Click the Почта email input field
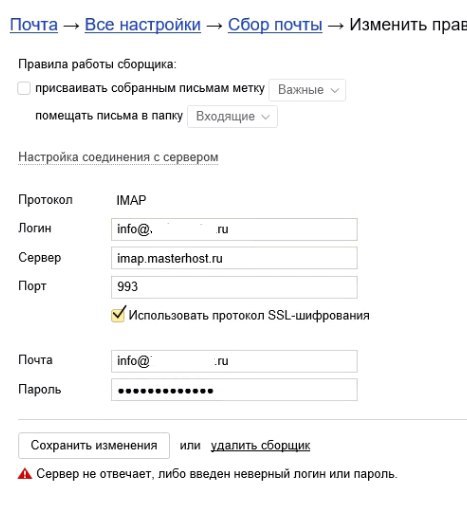467x512 pixels. (234, 361)
